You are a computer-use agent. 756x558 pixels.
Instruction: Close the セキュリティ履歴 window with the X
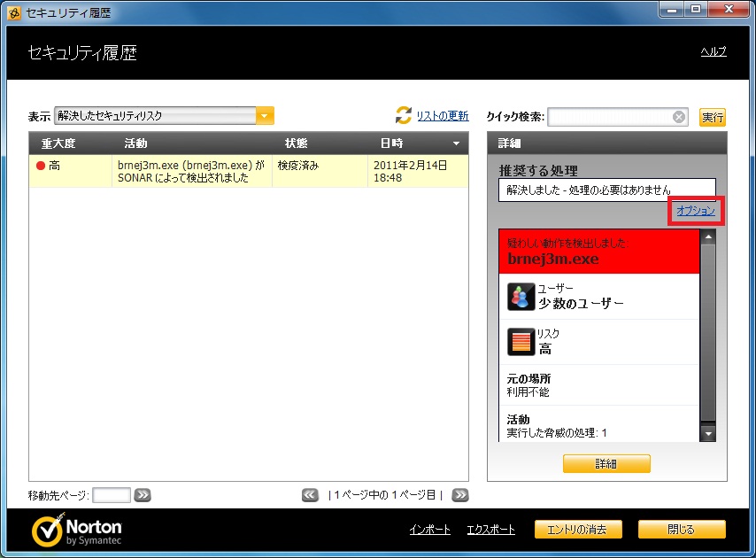729,9
